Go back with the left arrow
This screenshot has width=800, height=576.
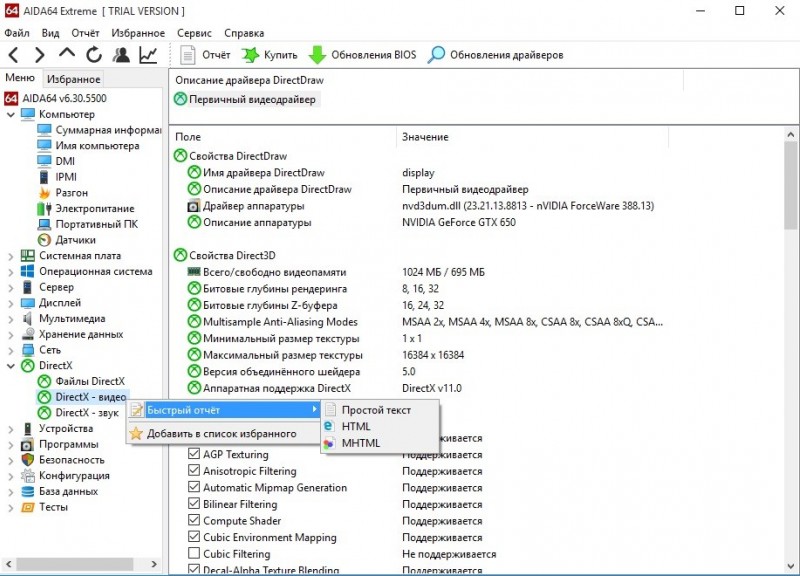point(14,55)
